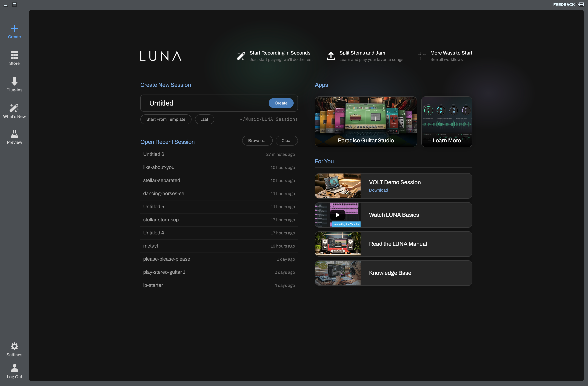Click the More Ways to Start grid icon
Image resolution: width=588 pixels, height=386 pixels.
pyautogui.click(x=422, y=56)
